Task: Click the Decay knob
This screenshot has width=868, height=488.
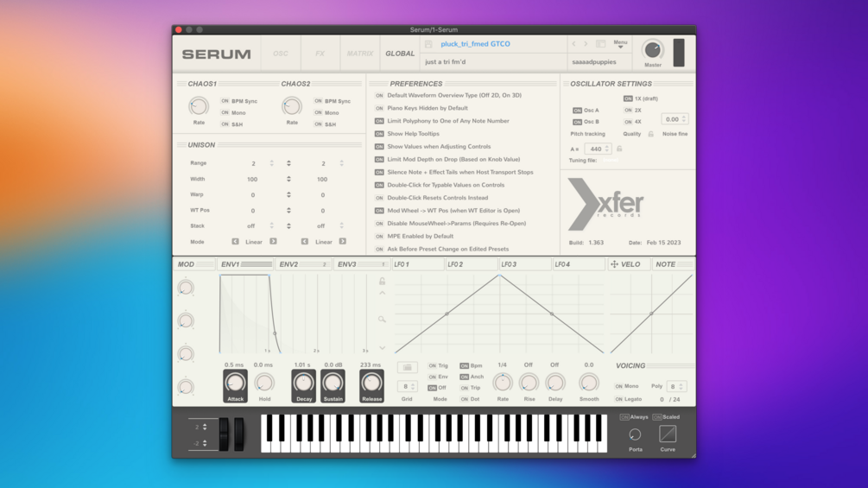Action: (x=303, y=383)
